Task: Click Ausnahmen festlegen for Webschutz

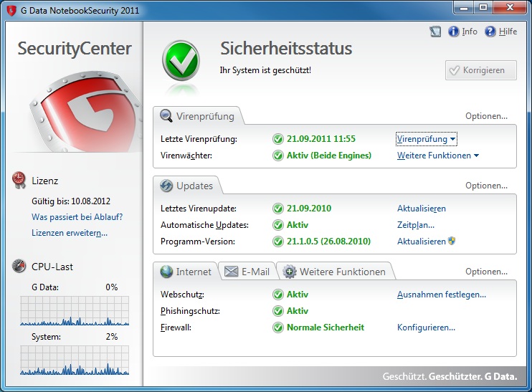Action: (442, 295)
